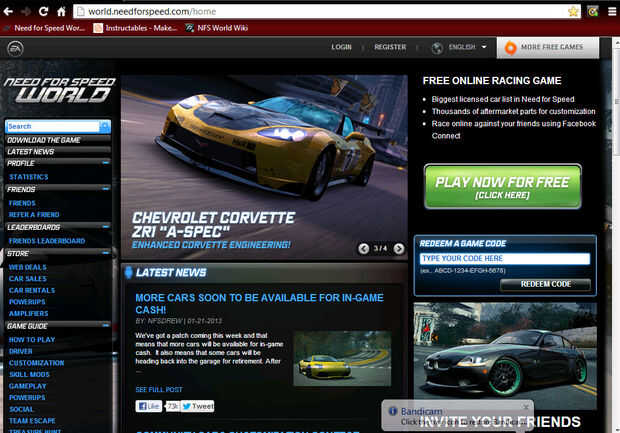This screenshot has width=620, height=433.
Task: Open POWERUPS link under Store
Action: tap(27, 302)
